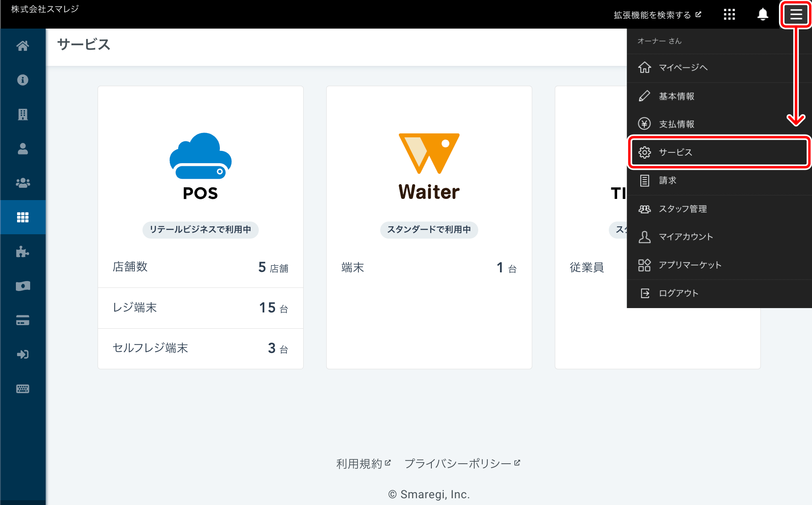Click the 端末 row in Waiter card
The height and width of the screenshot is (505, 812).
click(429, 268)
